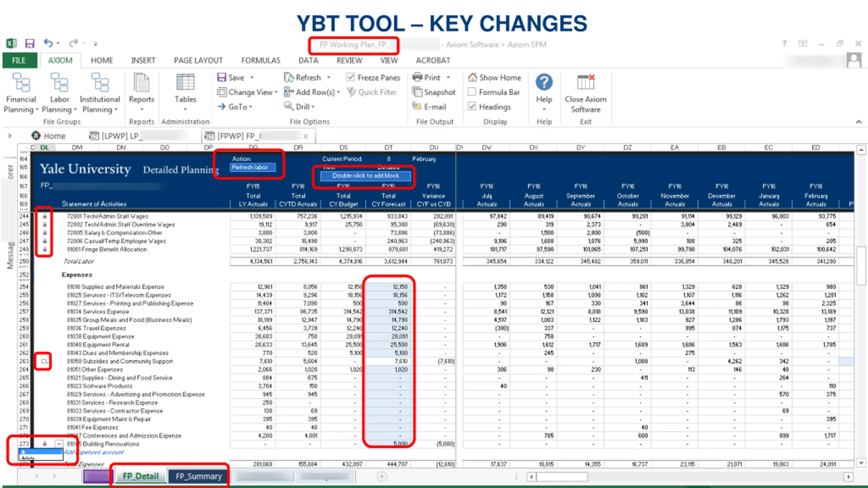
Task: Click the Double-click to add block button
Action: tap(366, 176)
